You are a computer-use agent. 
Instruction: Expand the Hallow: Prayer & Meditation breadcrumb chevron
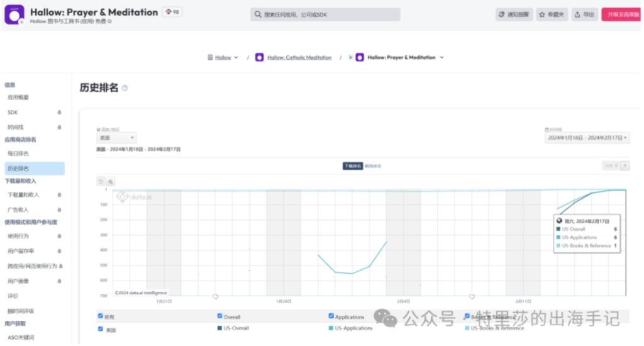coord(442,57)
